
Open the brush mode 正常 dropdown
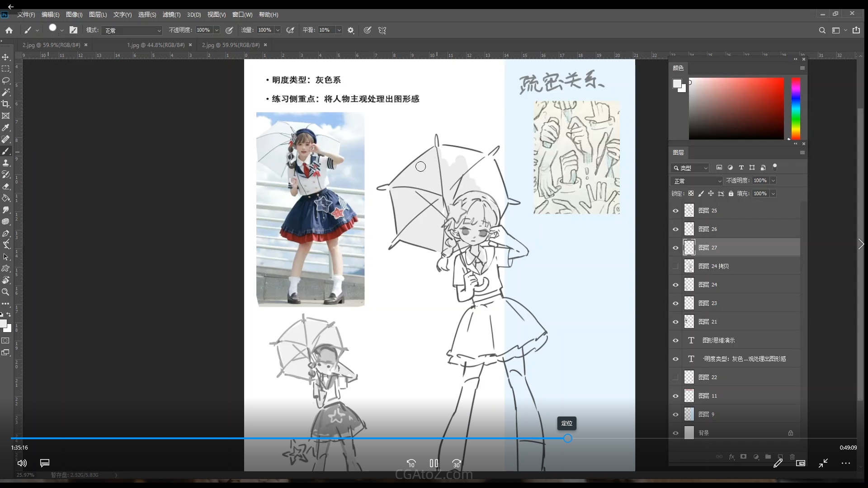tap(132, 30)
